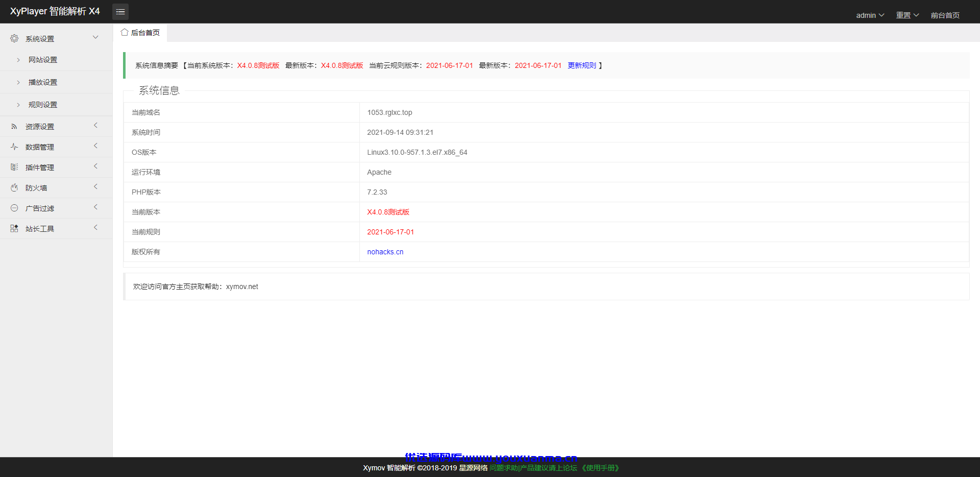Click the sidebar collapse hamburger icon
Viewport: 980px width, 477px height.
click(120, 12)
